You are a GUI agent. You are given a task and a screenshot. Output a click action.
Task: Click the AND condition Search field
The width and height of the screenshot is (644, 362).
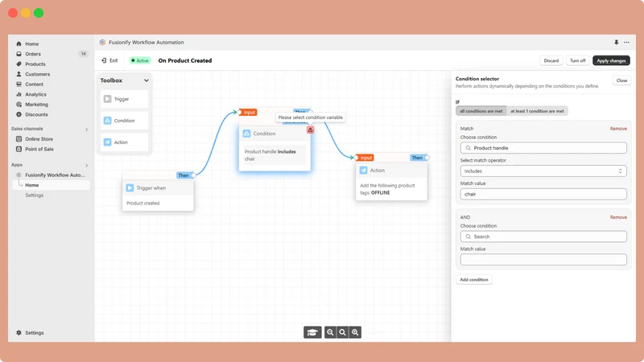[x=543, y=237]
